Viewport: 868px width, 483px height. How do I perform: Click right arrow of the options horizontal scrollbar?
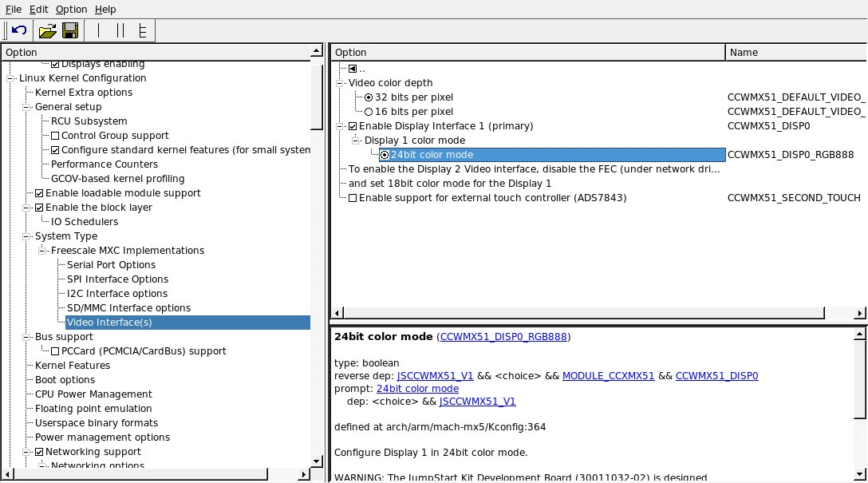click(860, 313)
